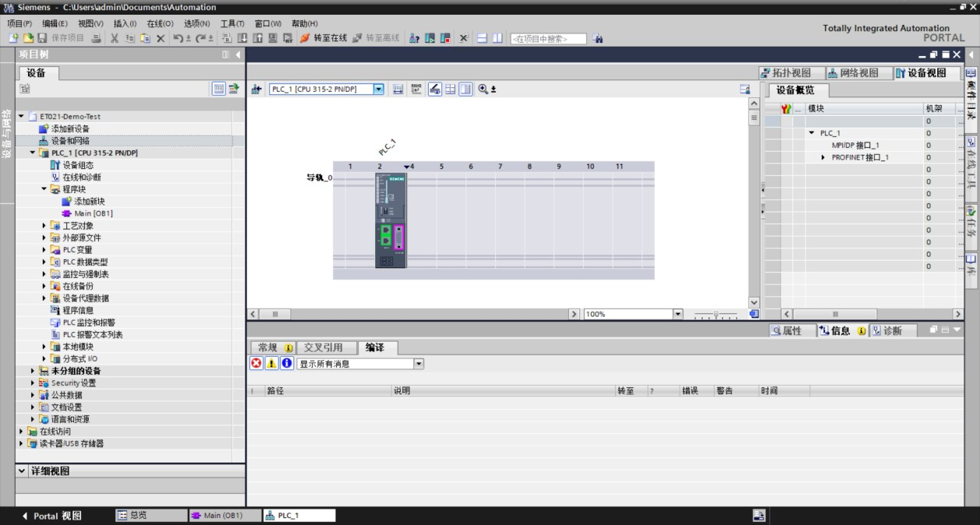This screenshot has height=525, width=980.
Task: Click the zoom magnifier icon in device view toolbar
Action: pos(484,90)
